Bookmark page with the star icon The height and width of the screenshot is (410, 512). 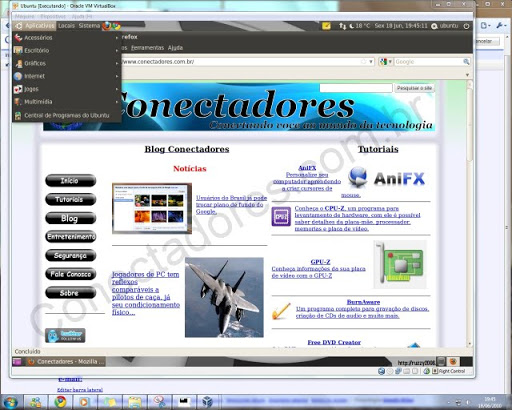click(x=363, y=62)
